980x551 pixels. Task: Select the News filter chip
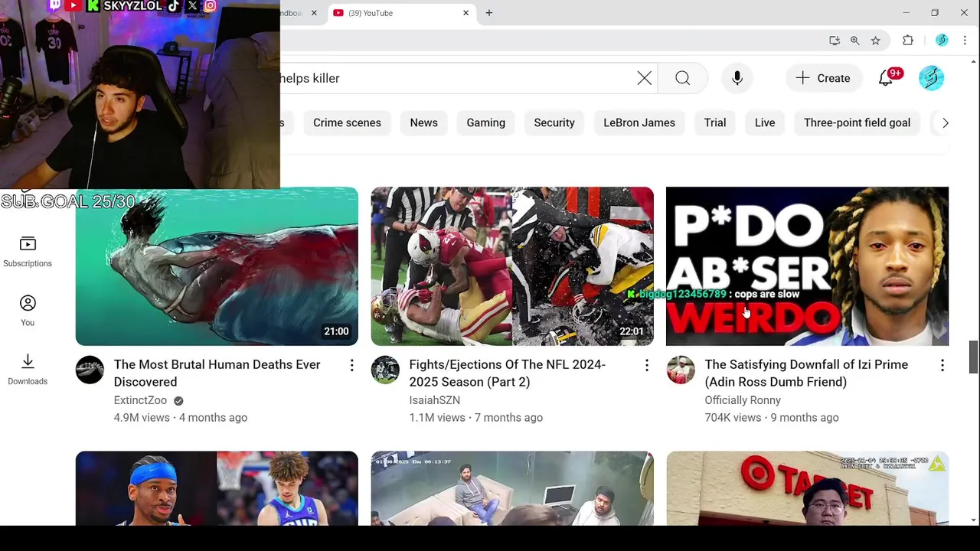tap(423, 122)
